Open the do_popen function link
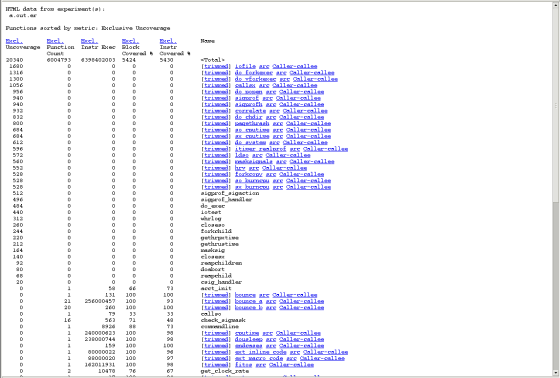Screen dimensions: 560x378 coord(249,91)
